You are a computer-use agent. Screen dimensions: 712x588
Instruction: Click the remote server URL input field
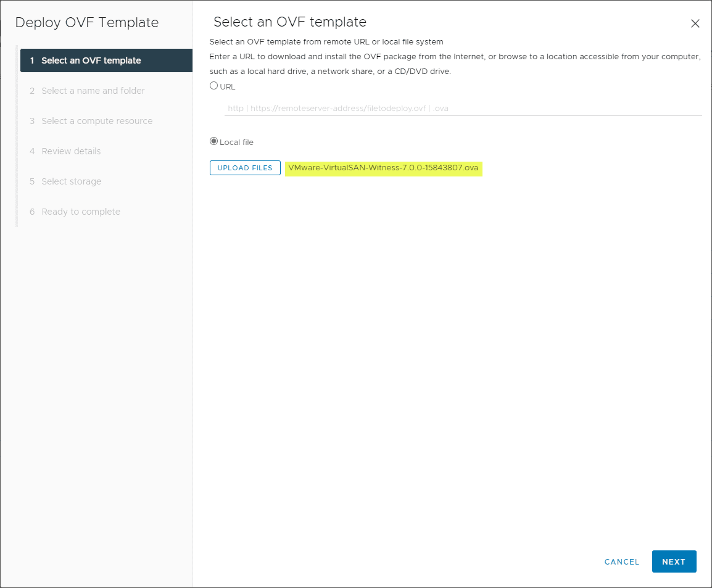click(463, 108)
